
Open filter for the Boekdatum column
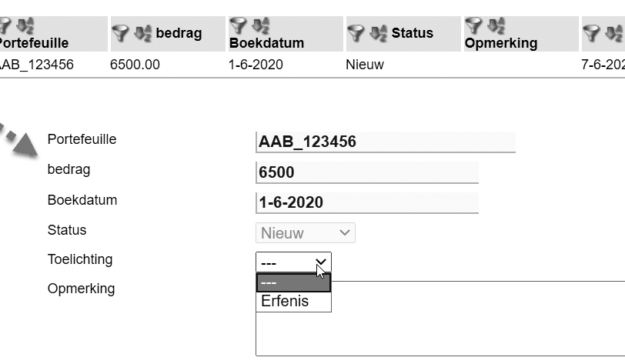[x=238, y=25]
